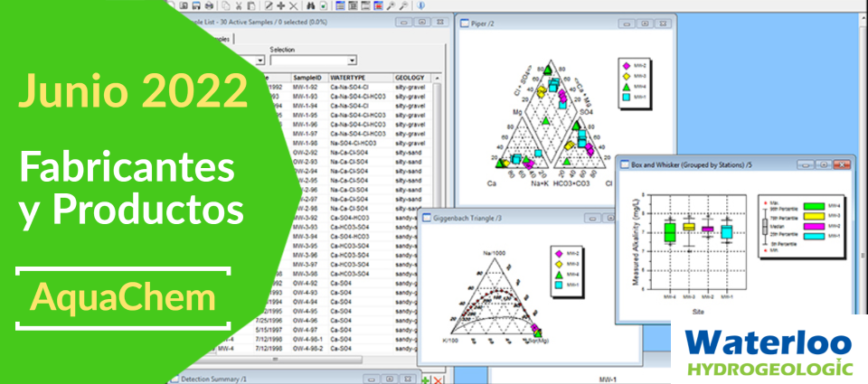This screenshot has width=868, height=384.
Task: Click the green plus icon near Detection Summary
Action: [426, 379]
